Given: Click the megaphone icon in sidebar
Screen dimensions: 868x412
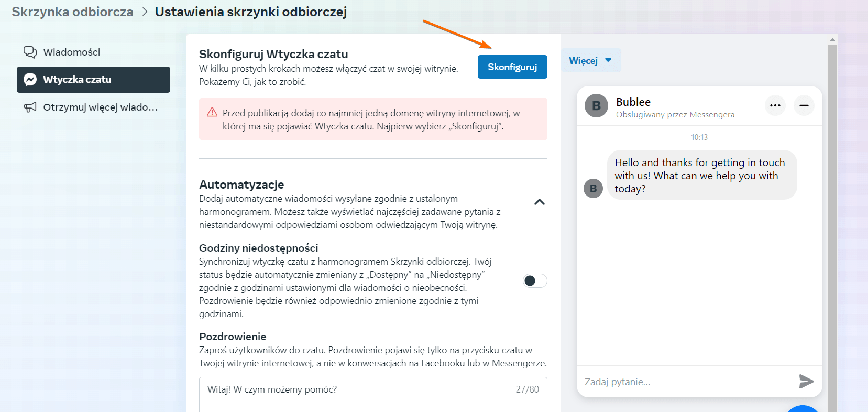Looking at the screenshot, I should pos(30,107).
